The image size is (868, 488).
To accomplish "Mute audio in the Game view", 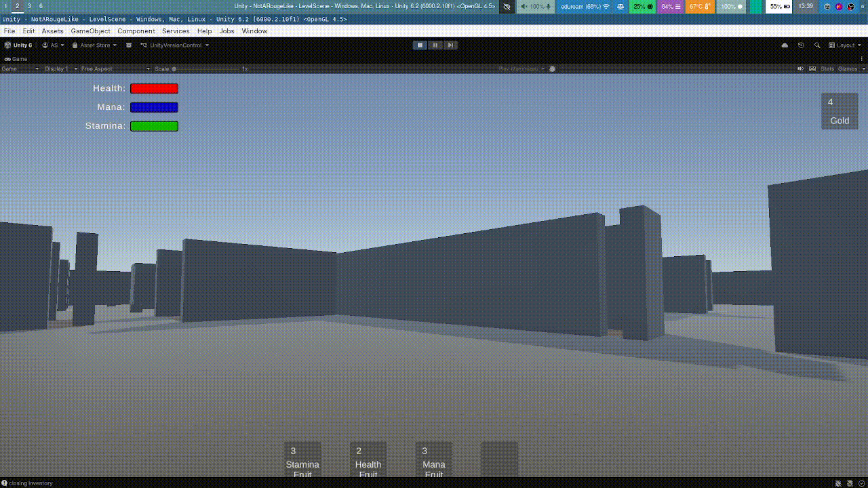I will 800,68.
